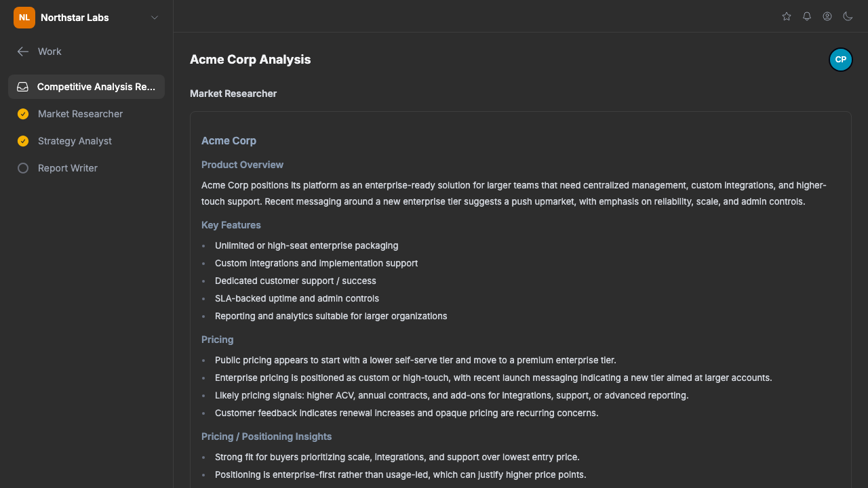Click the star favorite icon
The width and height of the screenshot is (868, 488).
pos(787,16)
